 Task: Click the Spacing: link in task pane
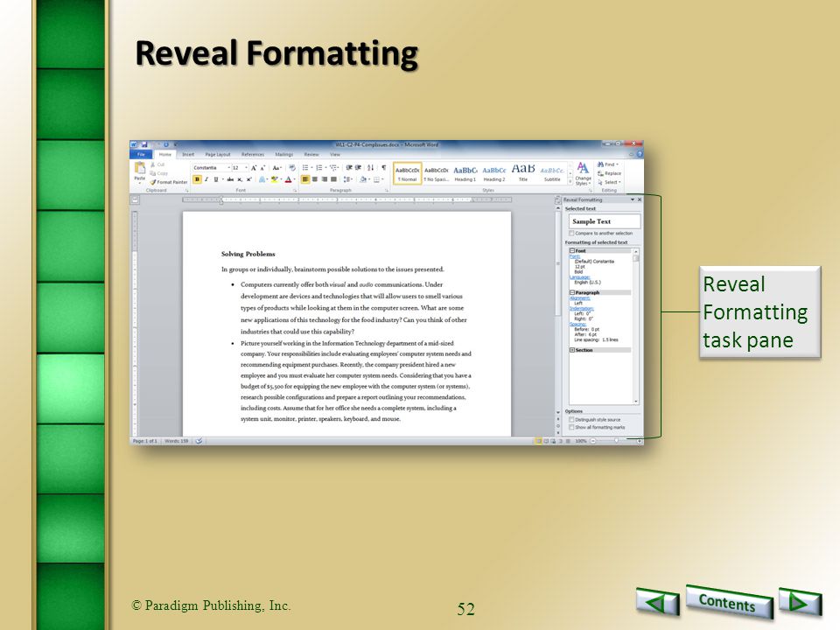pyautogui.click(x=577, y=324)
